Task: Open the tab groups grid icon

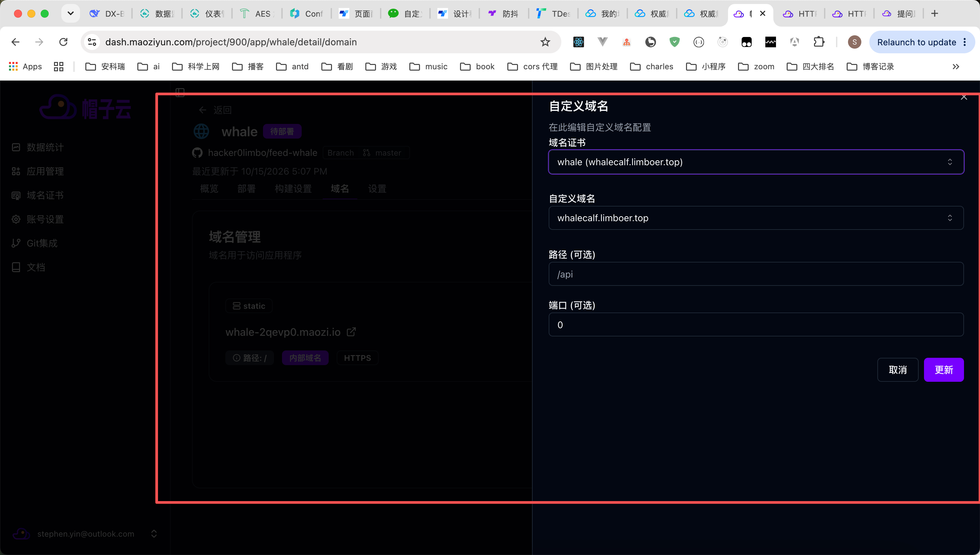Action: pos(58,67)
